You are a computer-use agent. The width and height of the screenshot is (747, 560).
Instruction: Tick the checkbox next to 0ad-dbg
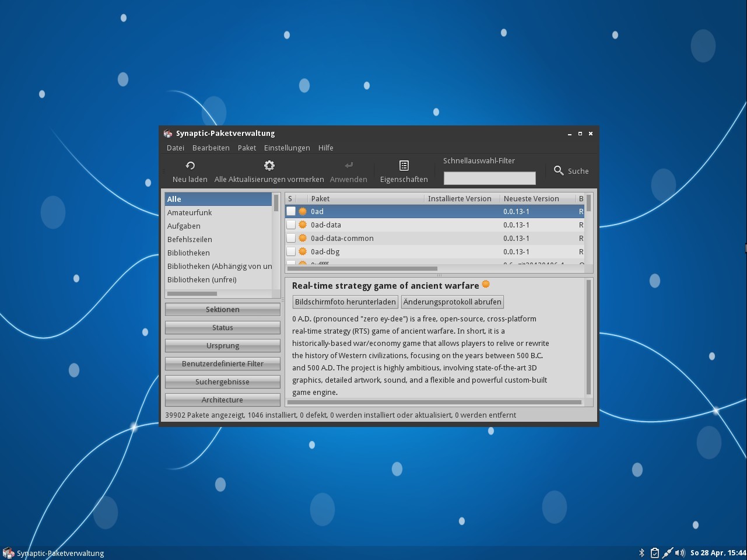291,252
